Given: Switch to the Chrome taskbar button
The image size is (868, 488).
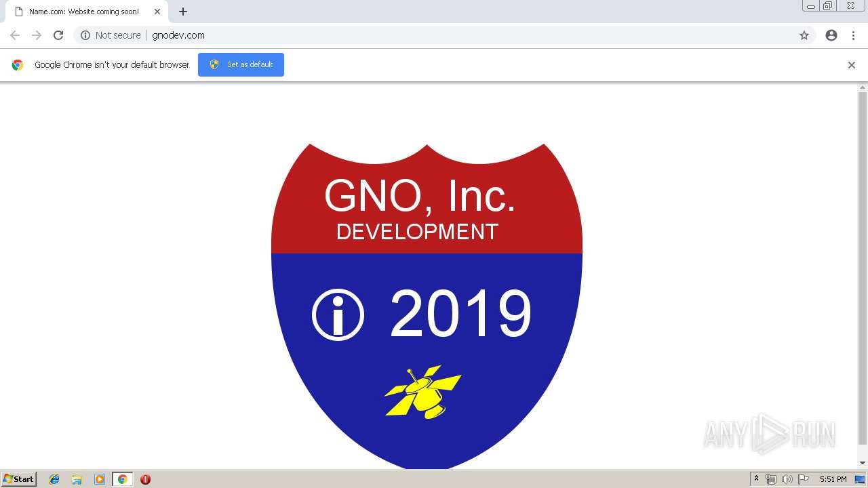Looking at the screenshot, I should (122, 479).
